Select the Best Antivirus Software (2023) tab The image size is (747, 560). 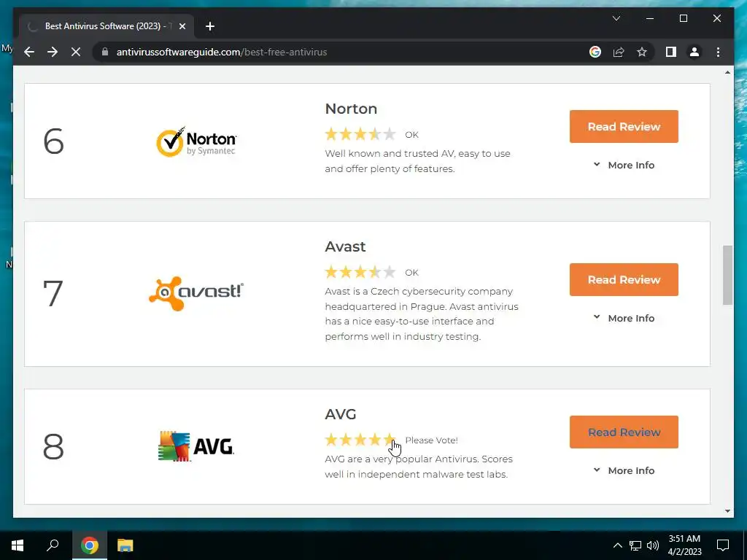(x=107, y=26)
